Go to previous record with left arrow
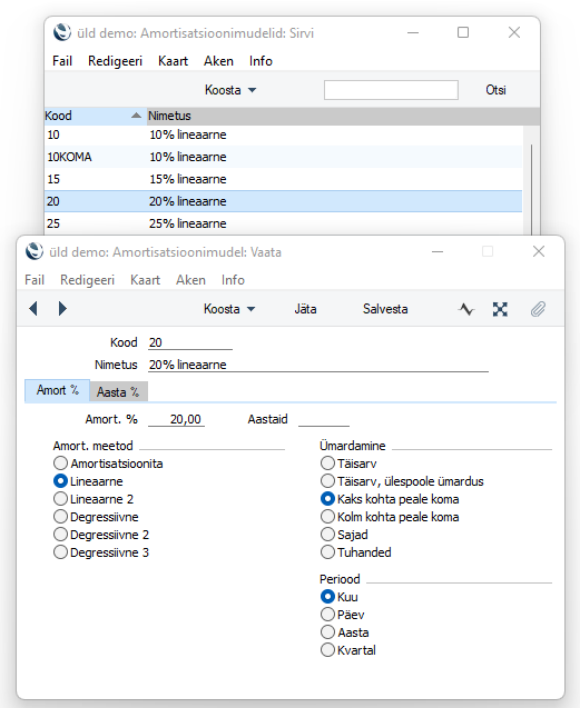The height and width of the screenshot is (708, 580). (33, 309)
